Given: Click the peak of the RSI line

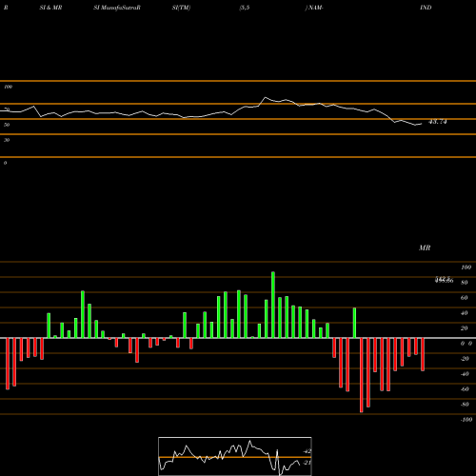Looking at the screenshot, I should point(266,97).
